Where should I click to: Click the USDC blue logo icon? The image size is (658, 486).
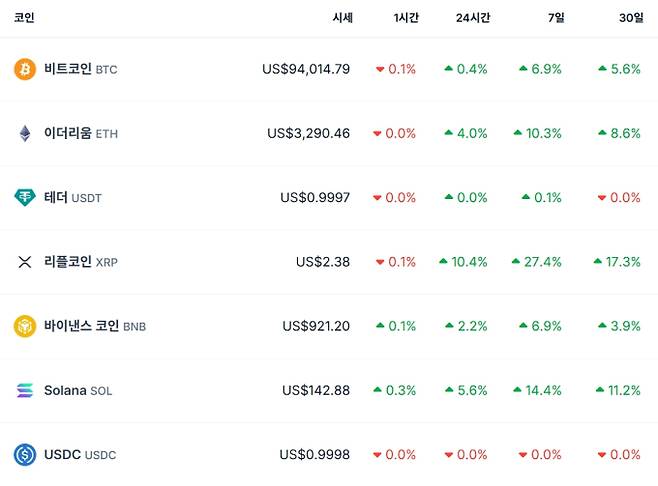[x=25, y=455]
